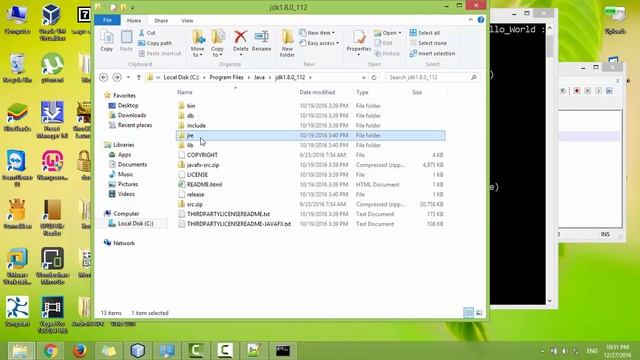The image size is (640, 360).
Task: Click Copy path in Clipboard group
Action: click(x=155, y=43)
